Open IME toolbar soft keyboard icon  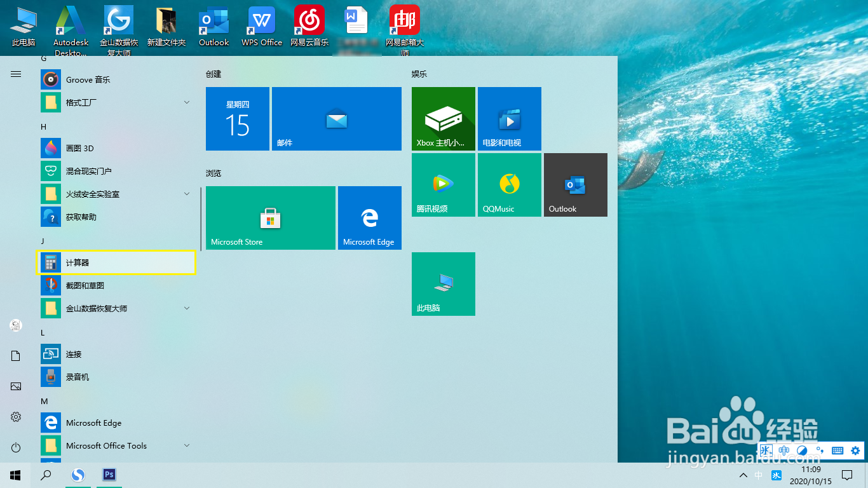(837, 451)
